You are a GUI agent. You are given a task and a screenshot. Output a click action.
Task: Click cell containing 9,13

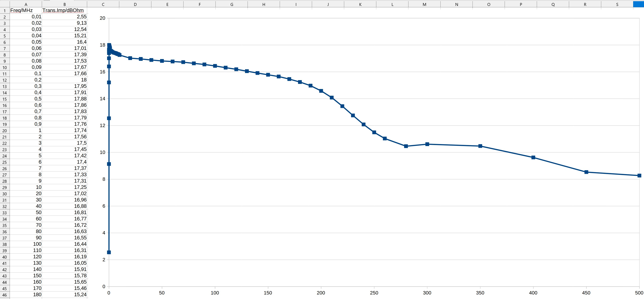pyautogui.click(x=64, y=23)
